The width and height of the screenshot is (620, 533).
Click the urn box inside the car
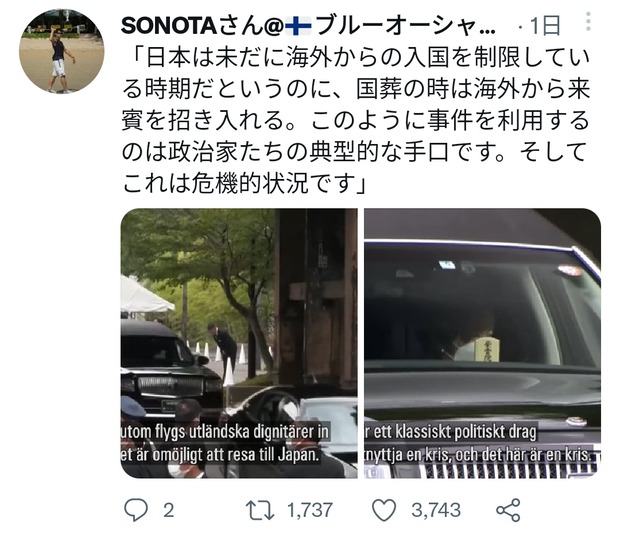point(487,350)
